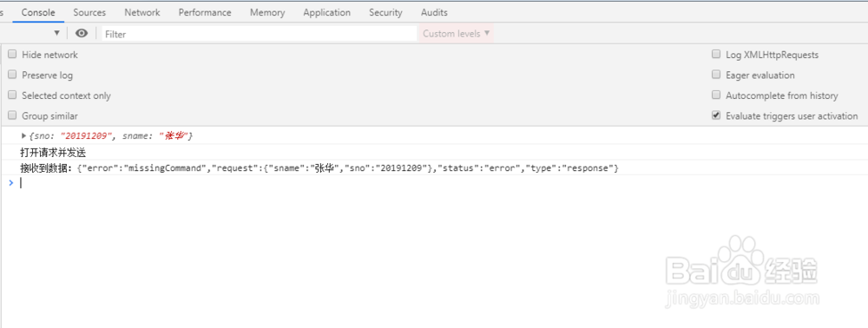Screen dimensions: 868x328
Task: Open the JavaScript context dropdown arrow
Action: pos(56,33)
